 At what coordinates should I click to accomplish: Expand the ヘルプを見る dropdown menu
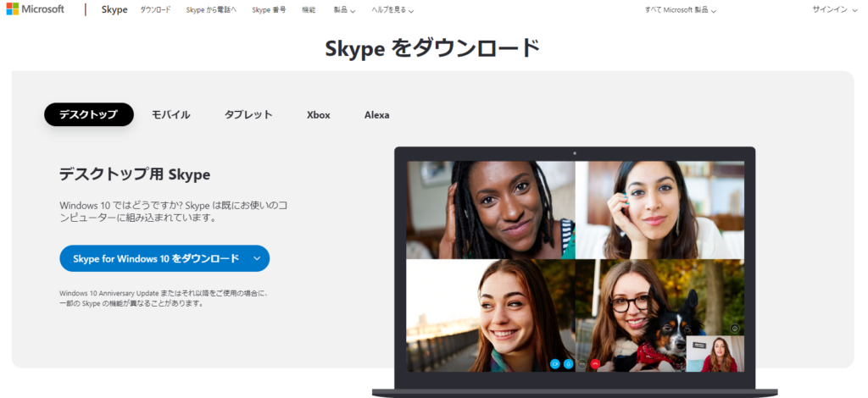tap(392, 10)
